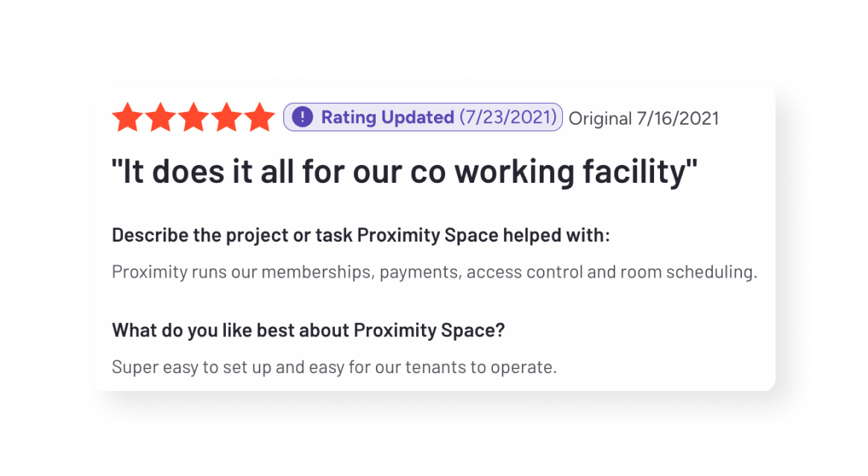Click the word "Original" beside the badge
This screenshot has width=868, height=476.
[600, 118]
